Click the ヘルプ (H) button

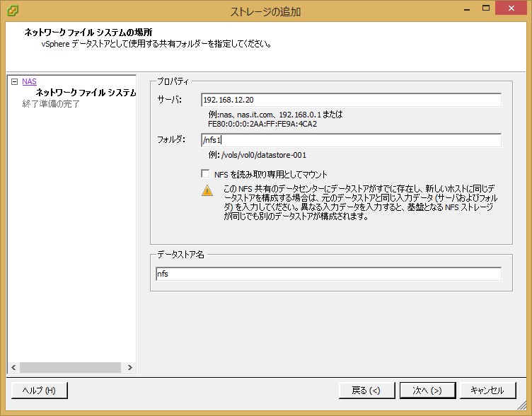40,391
